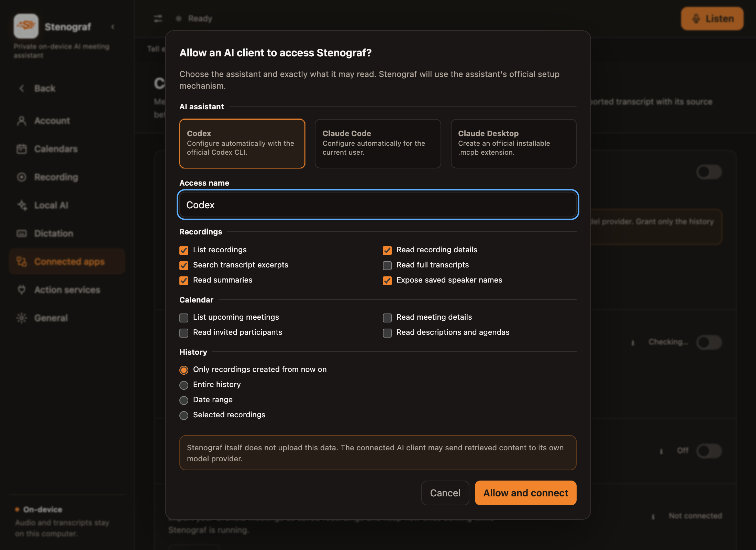
Task: Select the Codex assistant card
Action: click(242, 144)
